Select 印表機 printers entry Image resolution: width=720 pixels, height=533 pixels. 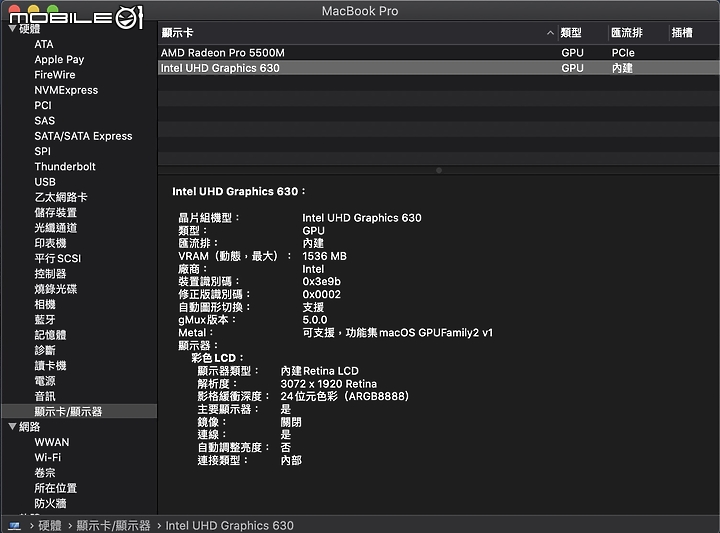point(50,243)
